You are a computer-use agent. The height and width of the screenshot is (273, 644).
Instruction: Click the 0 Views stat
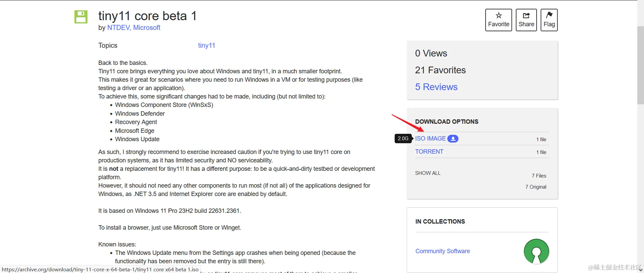point(431,53)
